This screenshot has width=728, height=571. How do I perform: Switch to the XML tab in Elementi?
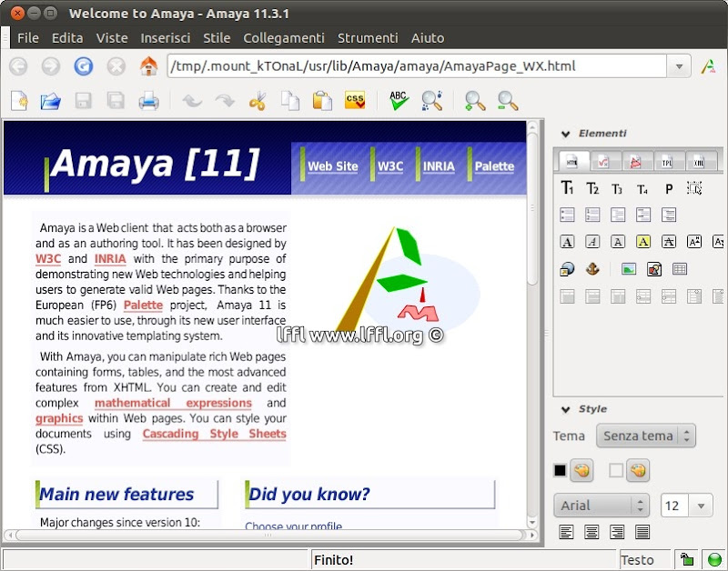coord(700,161)
